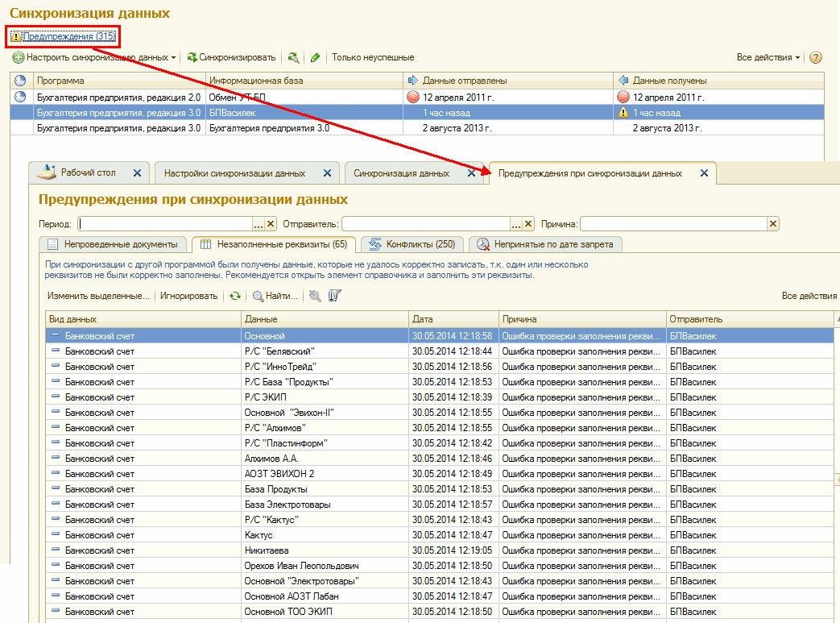Click the list settings icon in warnings toolbar
This screenshot has height=623, width=840.
(334, 296)
